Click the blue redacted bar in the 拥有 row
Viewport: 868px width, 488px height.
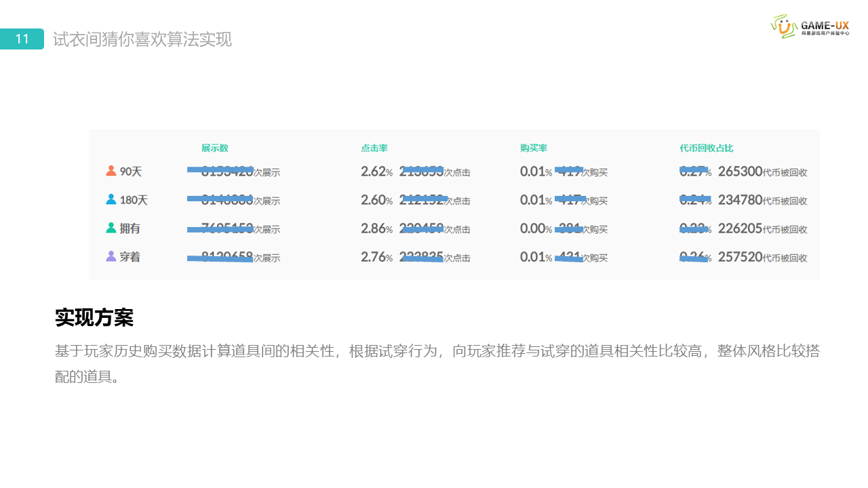coord(220,228)
